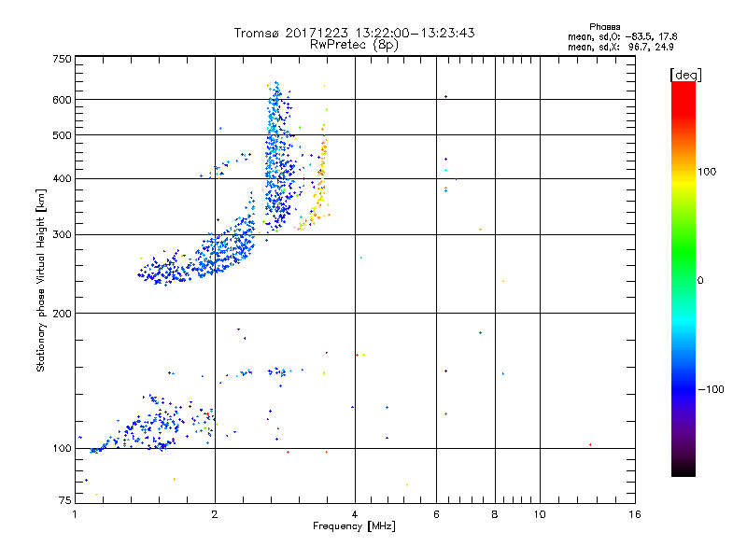747x560 pixels.
Task: Click the y-axis tick label '750'
Action: tap(62, 59)
